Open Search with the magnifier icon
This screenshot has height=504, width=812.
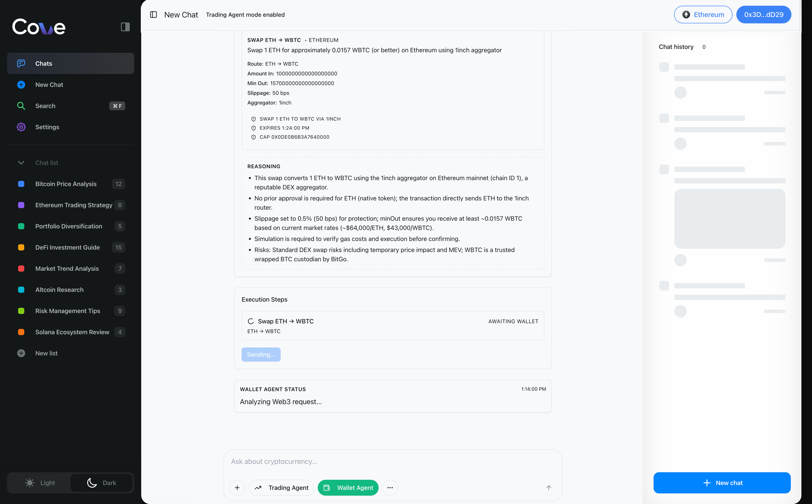(21, 106)
